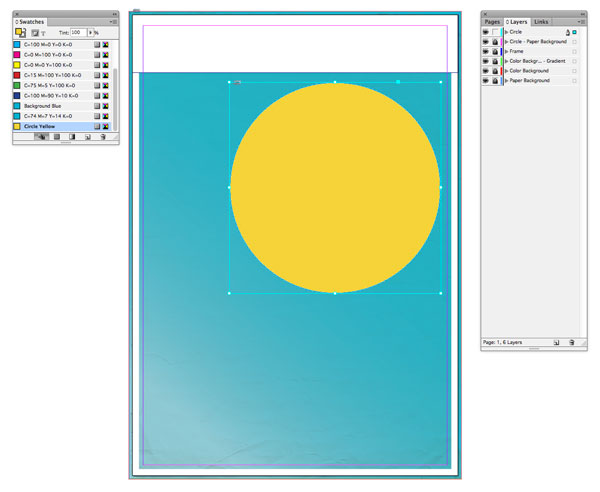The height and width of the screenshot is (492, 600).
Task: Select the C=100 M=90 Y=10 K=0 swatch
Action: [x=62, y=96]
